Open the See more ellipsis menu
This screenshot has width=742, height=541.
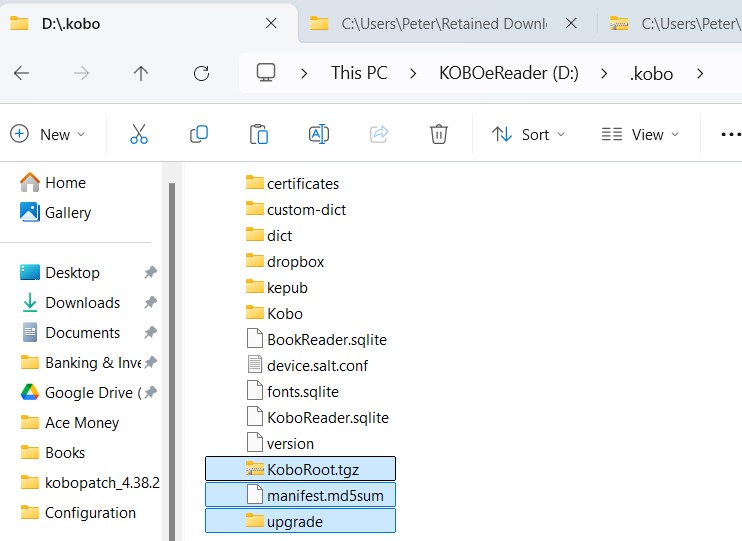click(x=731, y=134)
